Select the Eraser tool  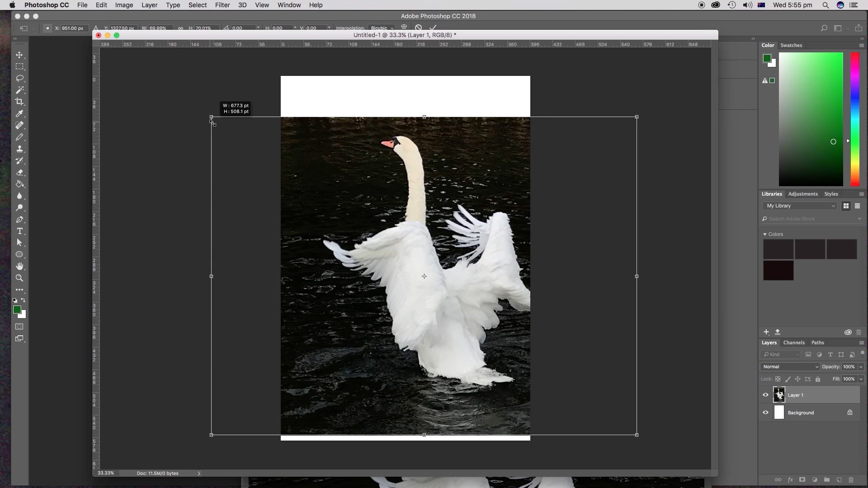point(19,172)
